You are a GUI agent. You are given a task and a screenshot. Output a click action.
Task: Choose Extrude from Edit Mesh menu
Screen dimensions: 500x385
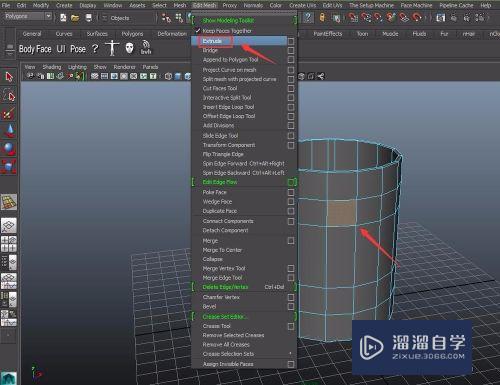pos(239,41)
